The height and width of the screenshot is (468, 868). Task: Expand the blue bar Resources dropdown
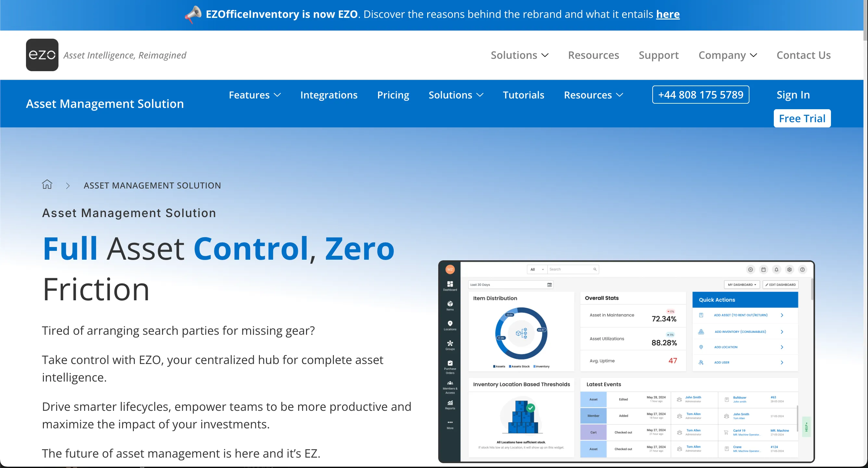pyautogui.click(x=594, y=95)
